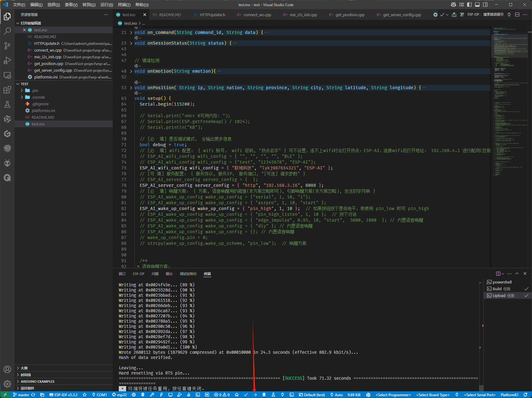Click the PlatformIO Build checkmark in status bar
This screenshot has height=398, width=532.
[x=246, y=395]
